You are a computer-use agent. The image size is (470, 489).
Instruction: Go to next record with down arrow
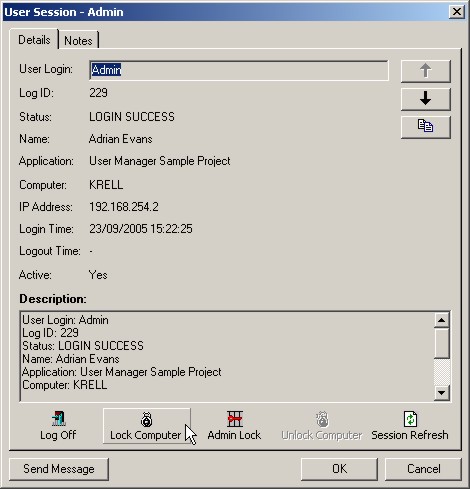click(425, 99)
